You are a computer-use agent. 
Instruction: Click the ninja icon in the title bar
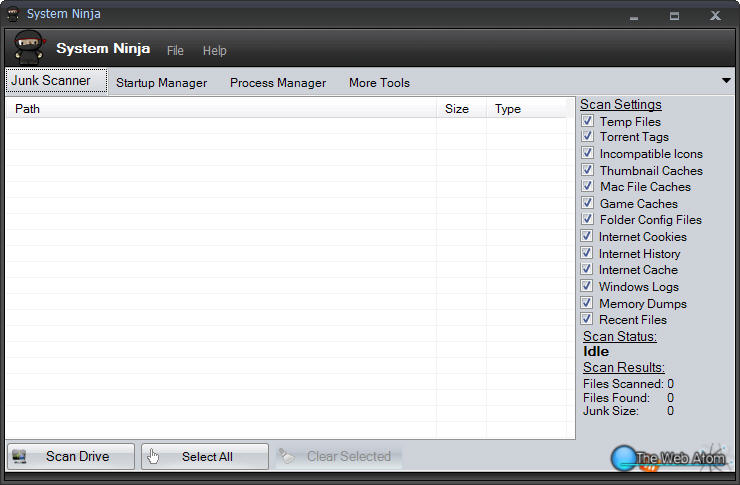click(x=13, y=14)
